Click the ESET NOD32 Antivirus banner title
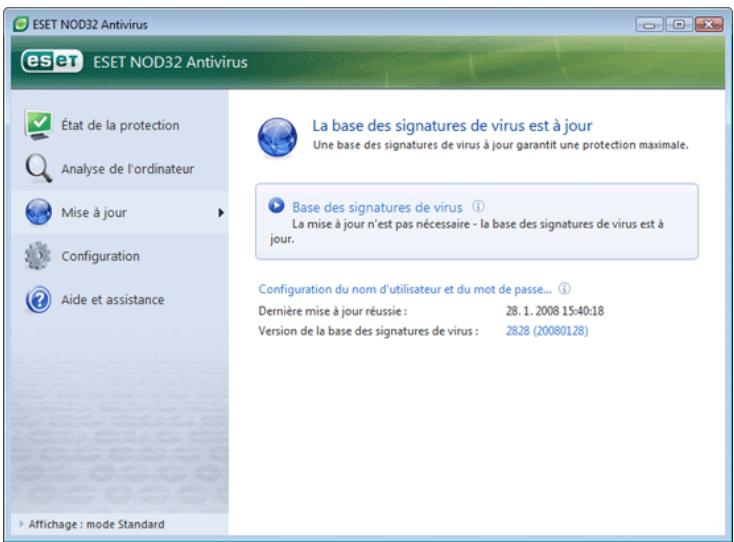 [x=170, y=62]
